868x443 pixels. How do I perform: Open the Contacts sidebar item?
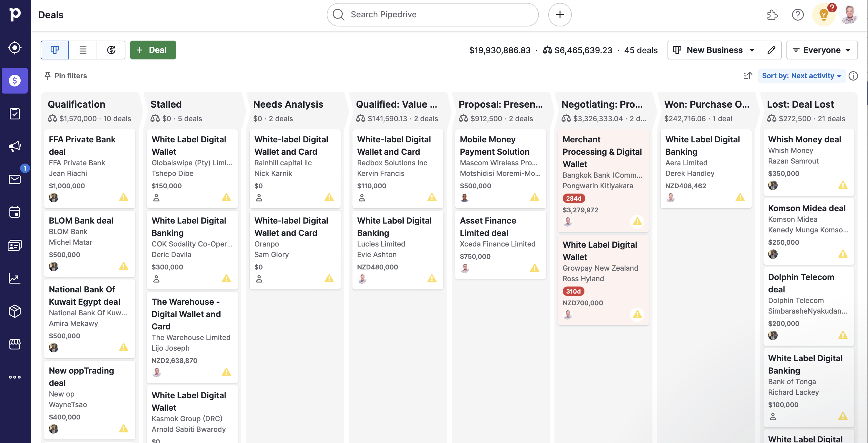coord(15,245)
